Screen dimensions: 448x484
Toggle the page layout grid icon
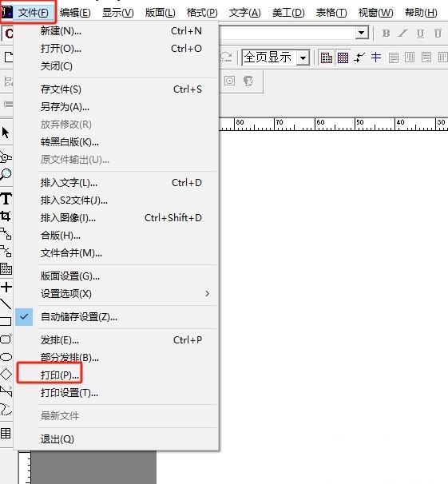[326, 58]
